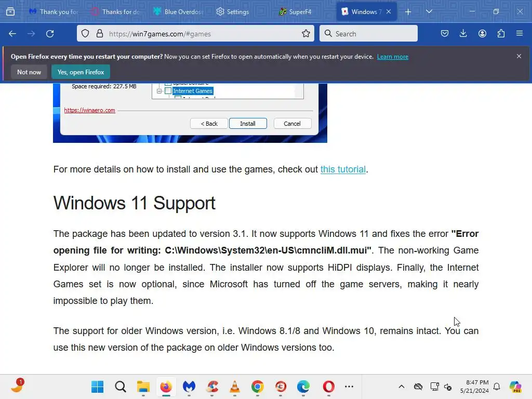Click Not now button
The image size is (532, 399).
pyautogui.click(x=29, y=72)
